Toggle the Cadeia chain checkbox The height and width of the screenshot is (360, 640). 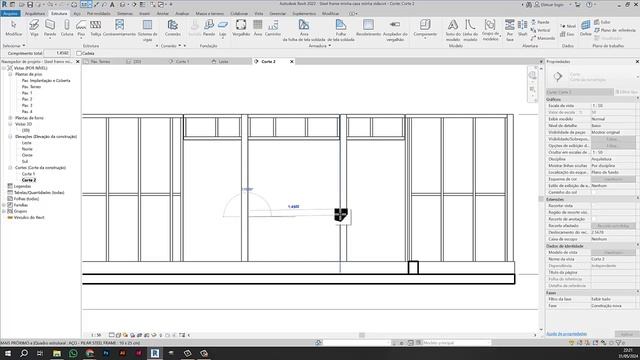pyautogui.click(x=79, y=53)
